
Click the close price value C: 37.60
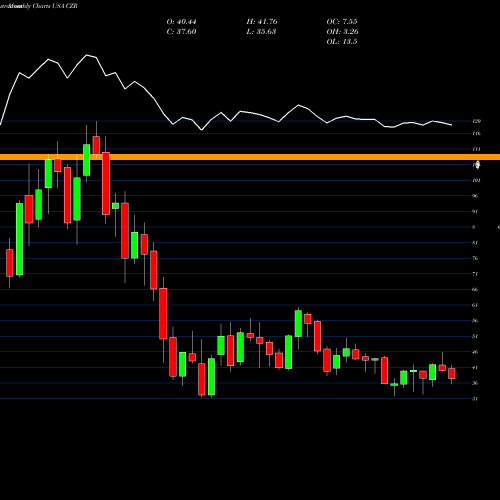181,32
